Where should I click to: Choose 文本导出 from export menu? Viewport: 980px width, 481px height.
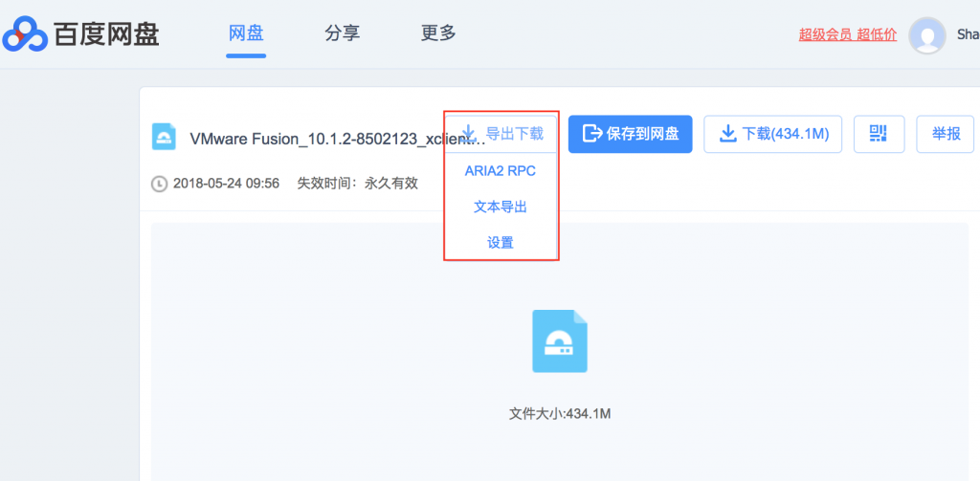click(501, 207)
